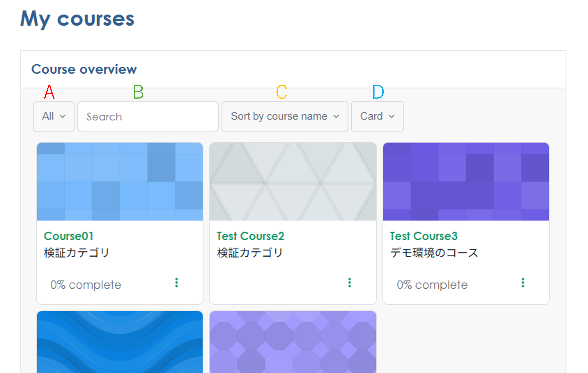Click the lavender octagon pattern course image
Viewport: 588px width, 373px height.
pyautogui.click(x=293, y=342)
